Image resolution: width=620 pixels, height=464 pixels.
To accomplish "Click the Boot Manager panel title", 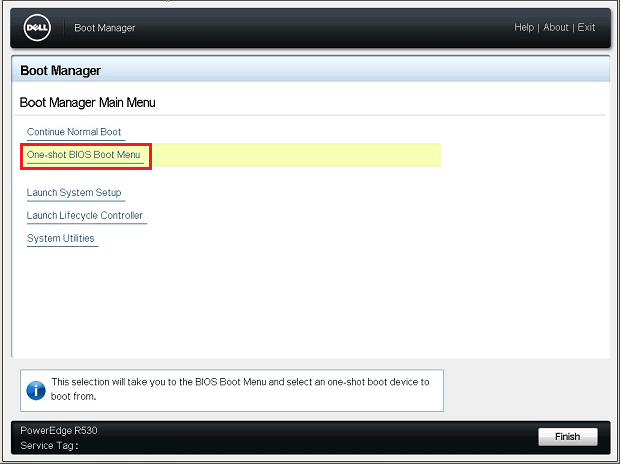I will click(60, 70).
